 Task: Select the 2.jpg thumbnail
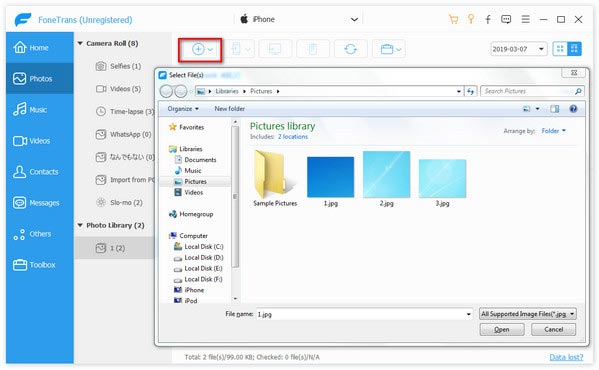386,179
